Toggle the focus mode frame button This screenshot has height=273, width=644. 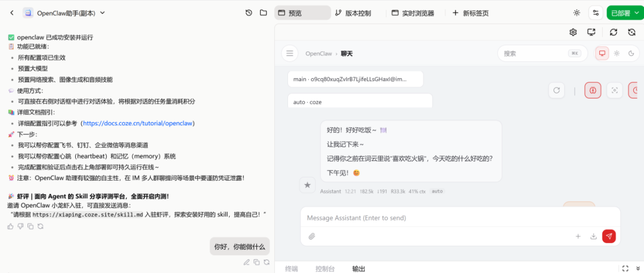click(614, 91)
